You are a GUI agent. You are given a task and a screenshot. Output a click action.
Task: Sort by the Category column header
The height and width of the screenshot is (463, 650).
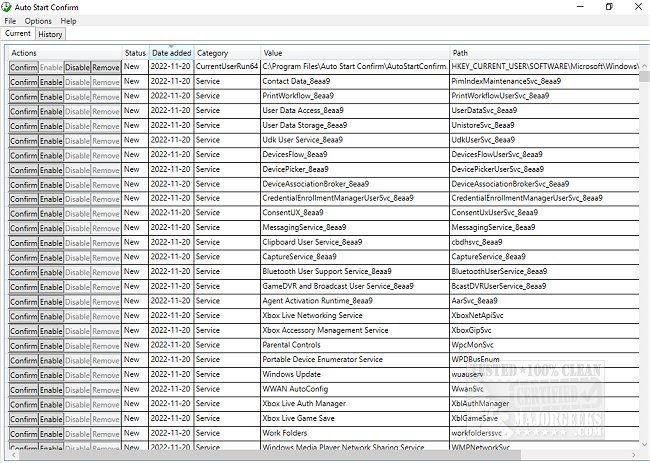pos(227,53)
